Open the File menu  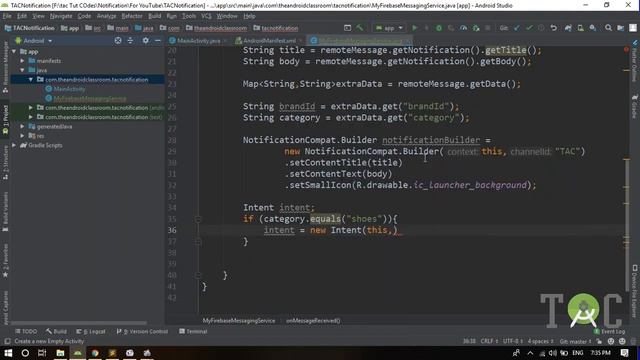pos(7,16)
